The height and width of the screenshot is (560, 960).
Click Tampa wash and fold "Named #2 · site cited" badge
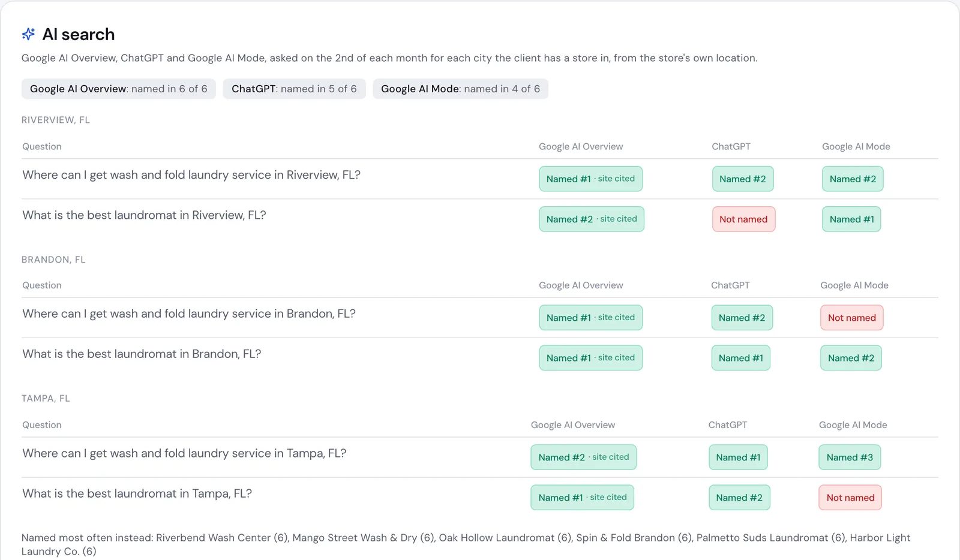[584, 457]
